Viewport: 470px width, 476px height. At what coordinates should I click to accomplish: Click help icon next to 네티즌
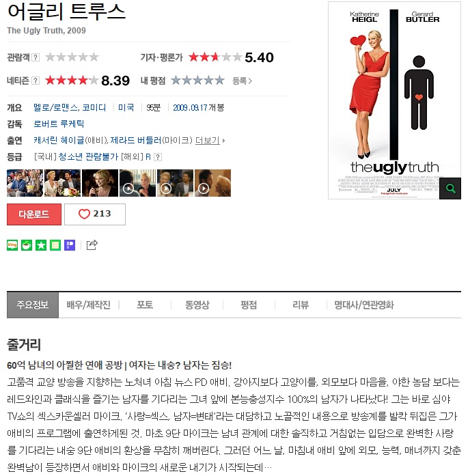point(36,81)
